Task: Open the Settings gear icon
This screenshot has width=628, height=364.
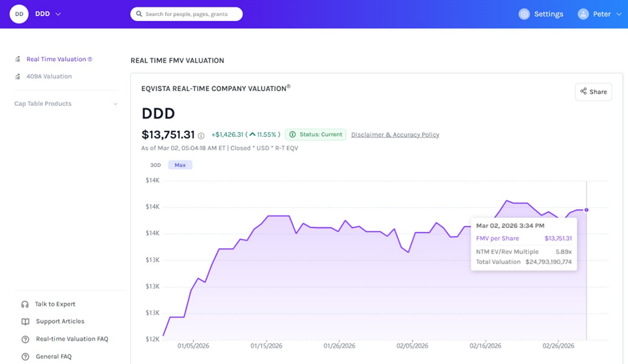Action: tap(524, 14)
